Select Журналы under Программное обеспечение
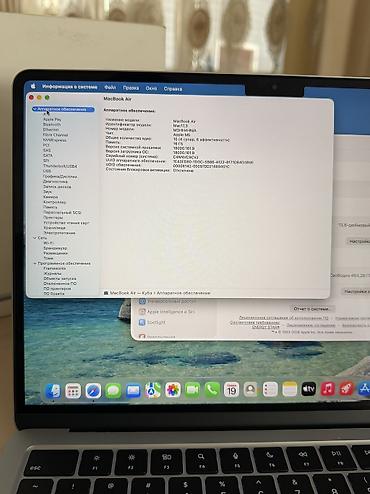Image resolution: width=370 pixels, height=494 pixels. click(53, 273)
